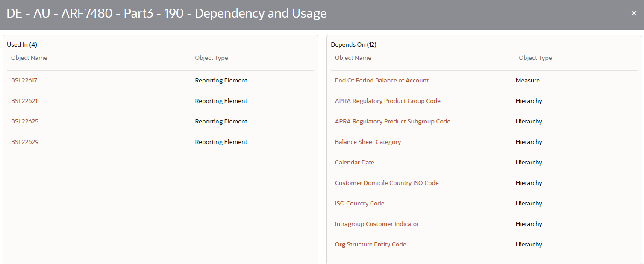Open APRA Regulatory Product Subgroup Code hierarchy
The image size is (644, 264).
pos(392,121)
